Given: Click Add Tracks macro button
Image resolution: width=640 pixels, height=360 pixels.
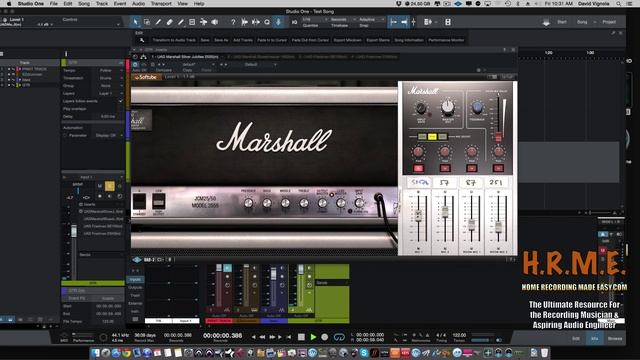Looking at the screenshot, I should coord(243,40).
